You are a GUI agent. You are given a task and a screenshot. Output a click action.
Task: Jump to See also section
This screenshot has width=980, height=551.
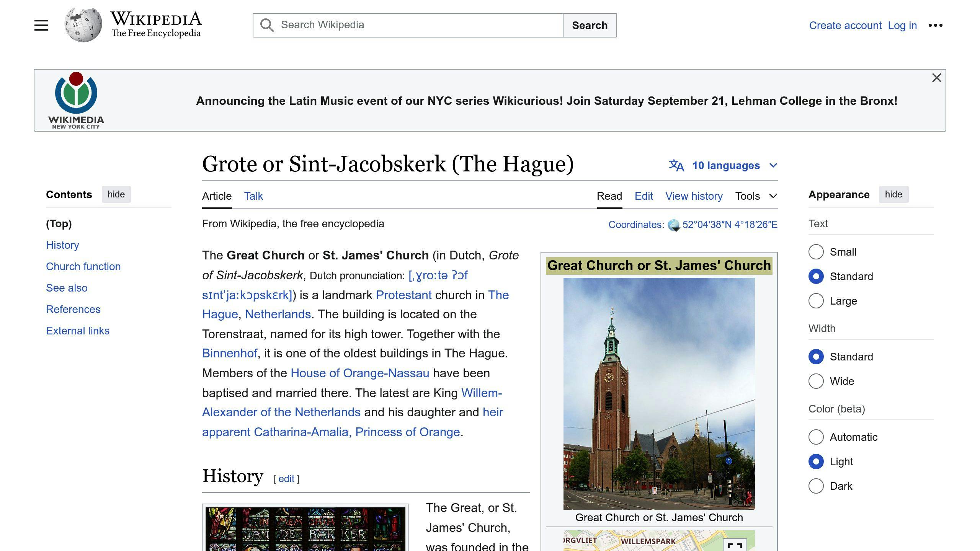click(67, 288)
